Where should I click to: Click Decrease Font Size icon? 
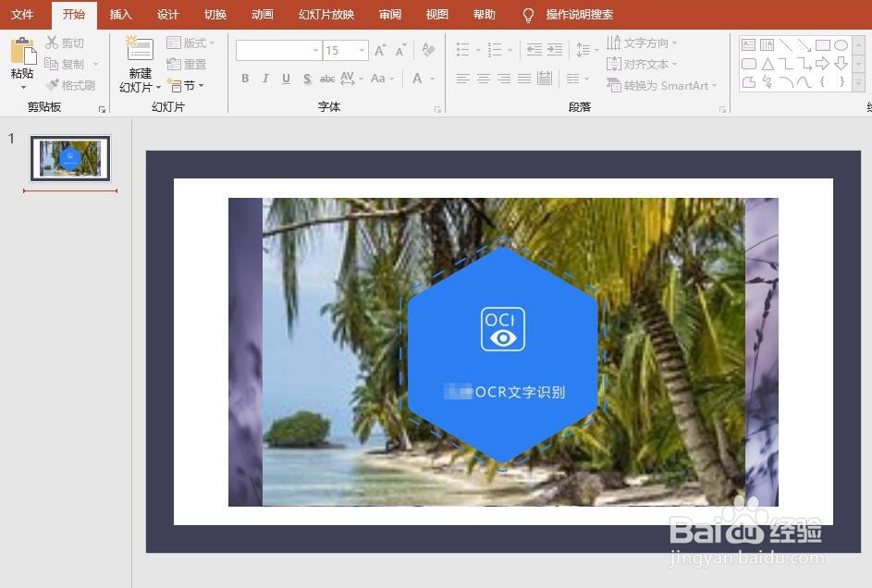pos(400,51)
